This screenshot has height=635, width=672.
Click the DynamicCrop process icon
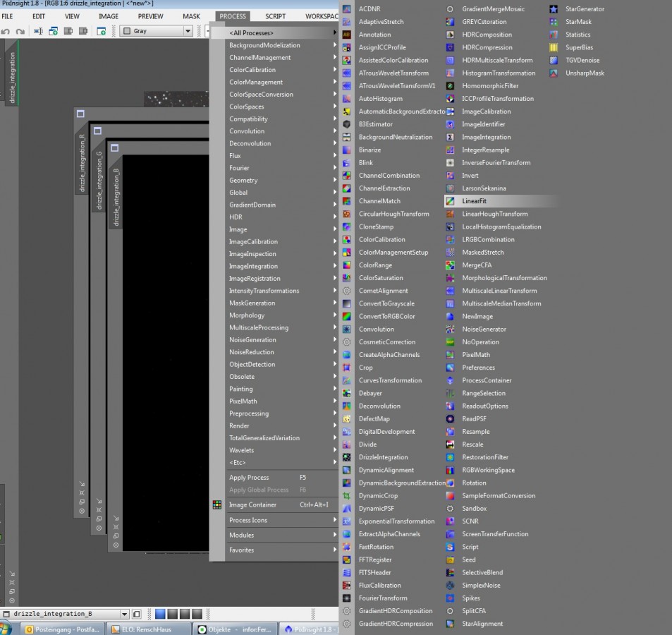pos(347,495)
